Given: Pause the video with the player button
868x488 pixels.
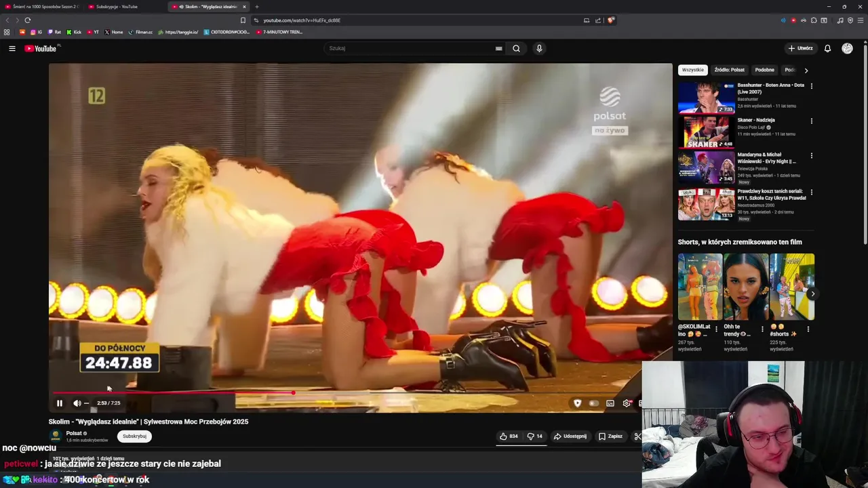Looking at the screenshot, I should (x=60, y=403).
